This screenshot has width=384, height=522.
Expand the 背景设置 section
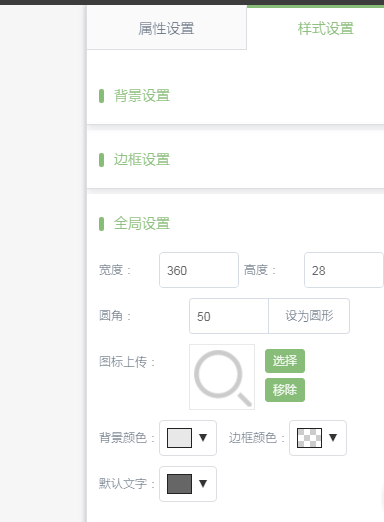(142, 96)
